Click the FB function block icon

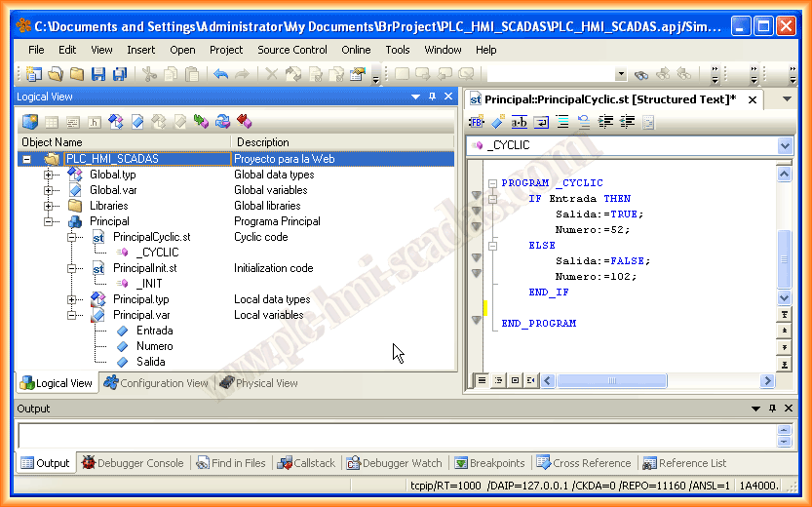coord(477,122)
